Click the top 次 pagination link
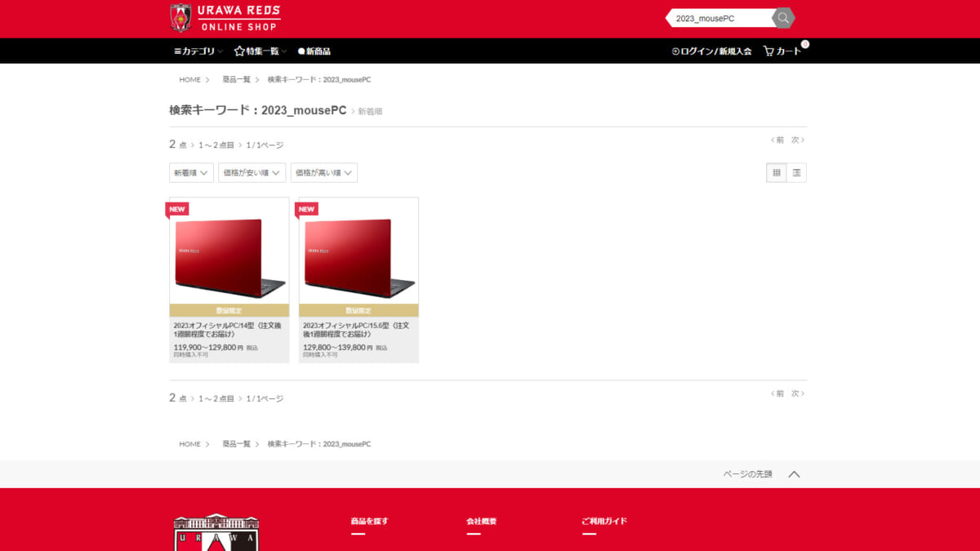The image size is (980, 551). 798,140
